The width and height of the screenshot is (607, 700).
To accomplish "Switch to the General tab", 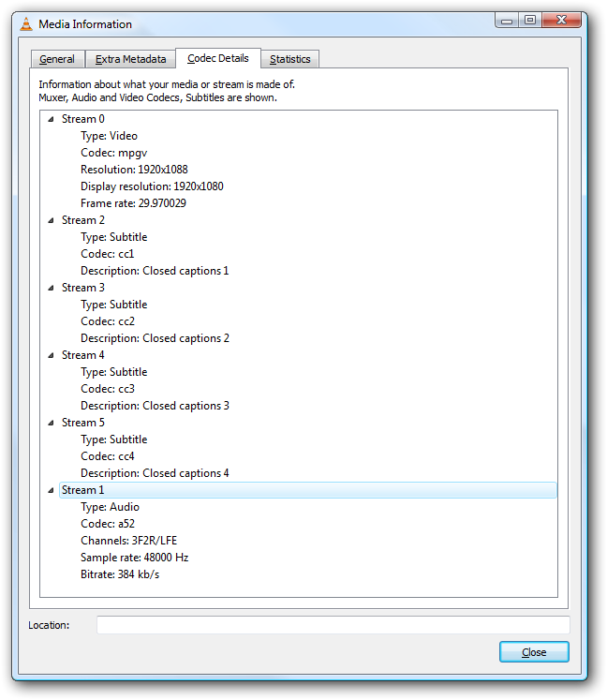I will (x=57, y=59).
